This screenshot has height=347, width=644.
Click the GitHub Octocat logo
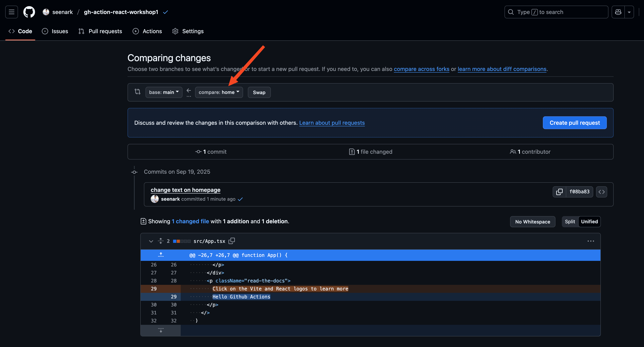coord(29,12)
